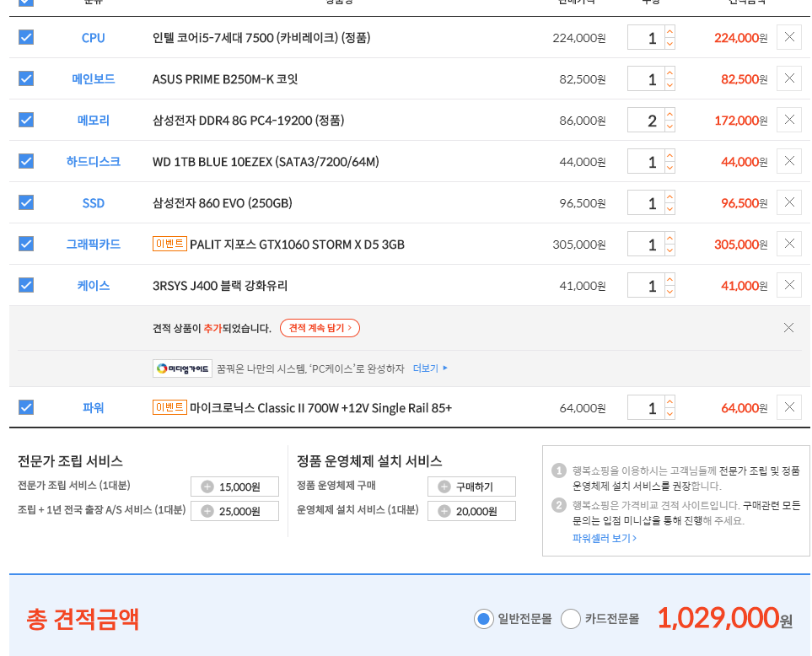Remove the CPU row with X icon

coord(788,37)
